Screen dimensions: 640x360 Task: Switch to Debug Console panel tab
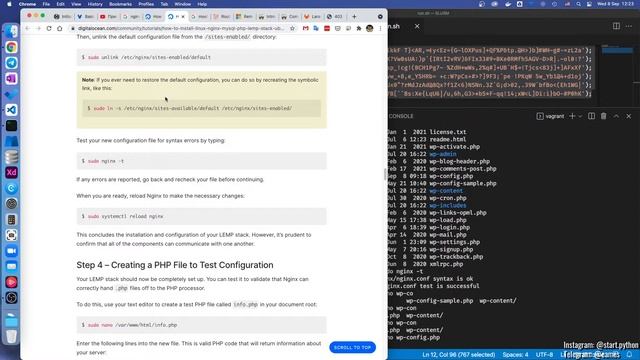tap(401, 116)
